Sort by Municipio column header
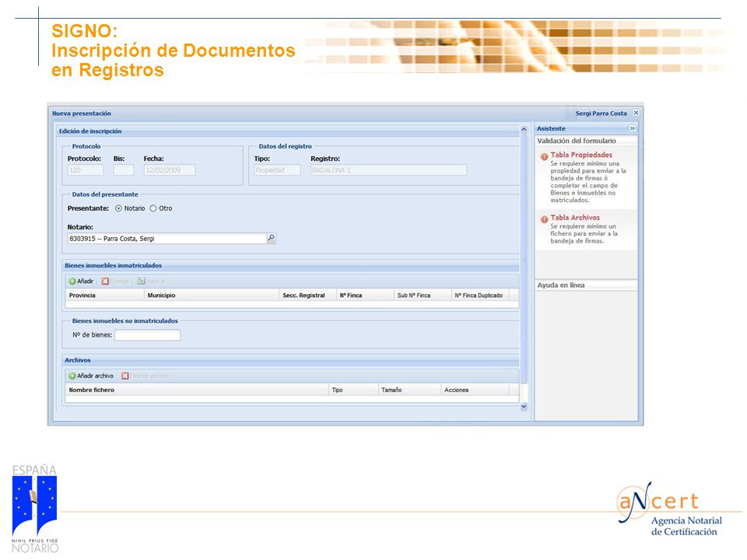This screenshot has height=560, width=747. [211, 296]
